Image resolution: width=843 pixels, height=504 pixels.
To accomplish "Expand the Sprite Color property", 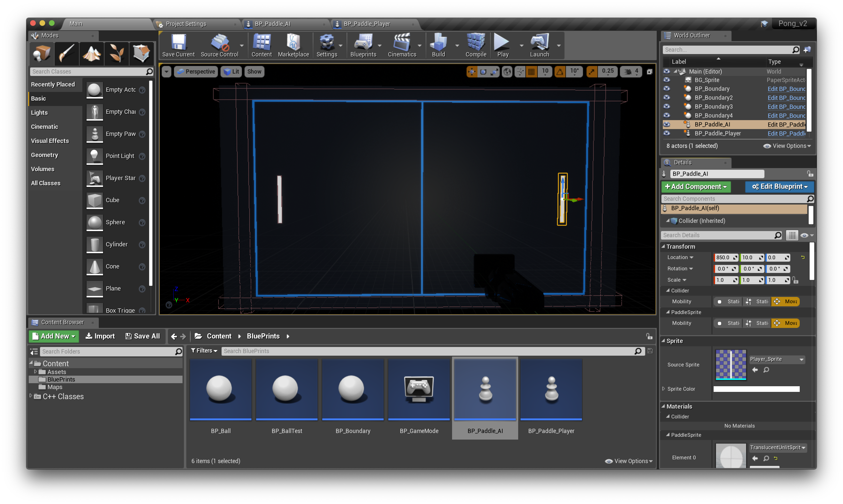I will pos(663,389).
